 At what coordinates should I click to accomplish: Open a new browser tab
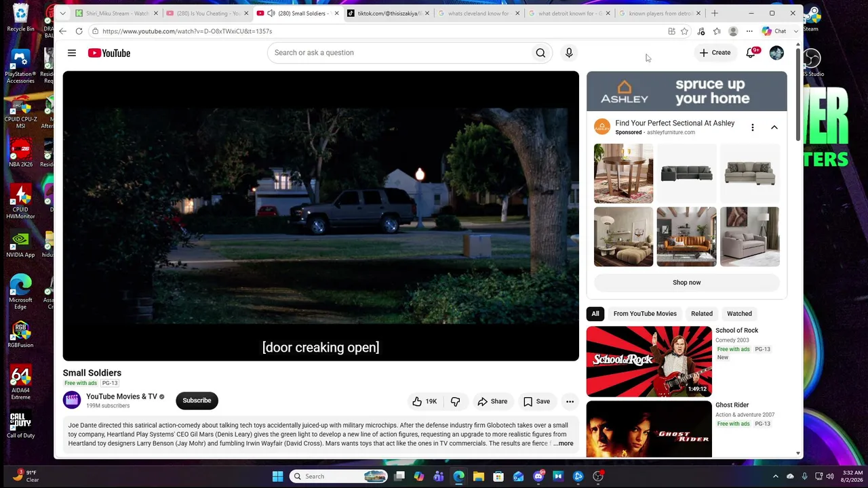click(x=714, y=13)
